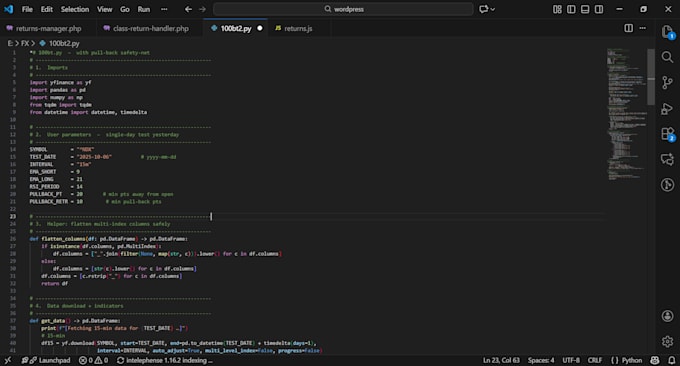
Task: Click line 37 def get_data
Action: (75, 321)
